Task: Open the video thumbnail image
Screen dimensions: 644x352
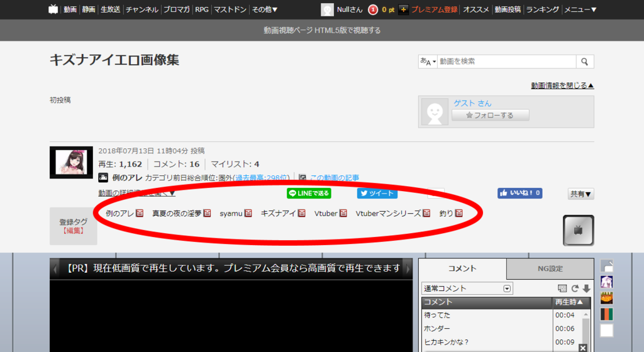Action: click(72, 162)
